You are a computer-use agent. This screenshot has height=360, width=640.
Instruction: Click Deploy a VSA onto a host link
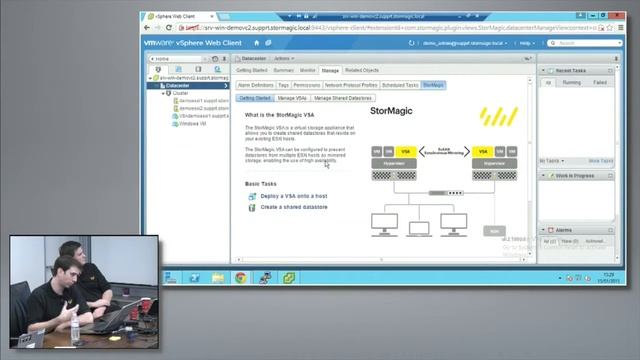tap(294, 196)
